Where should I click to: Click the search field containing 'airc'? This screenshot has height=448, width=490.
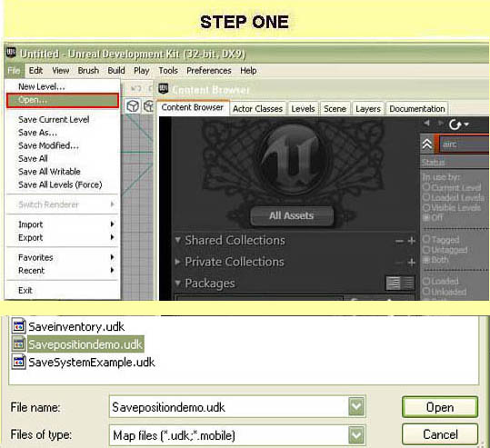[x=464, y=144]
